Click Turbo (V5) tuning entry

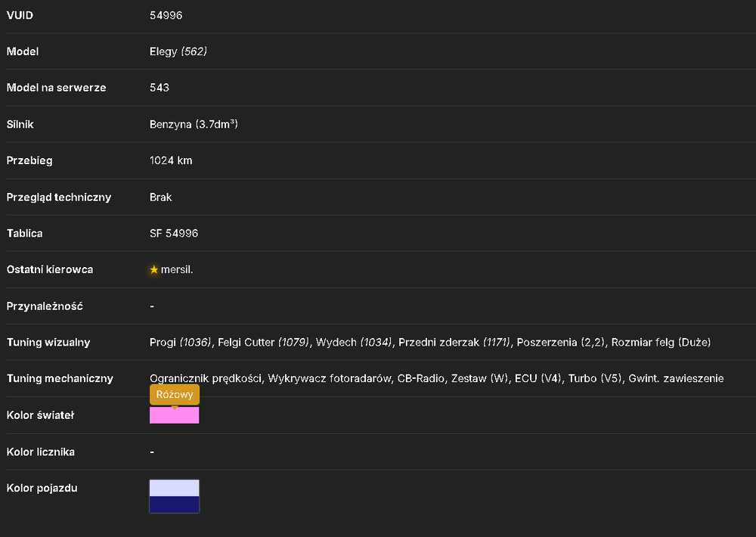(x=595, y=379)
